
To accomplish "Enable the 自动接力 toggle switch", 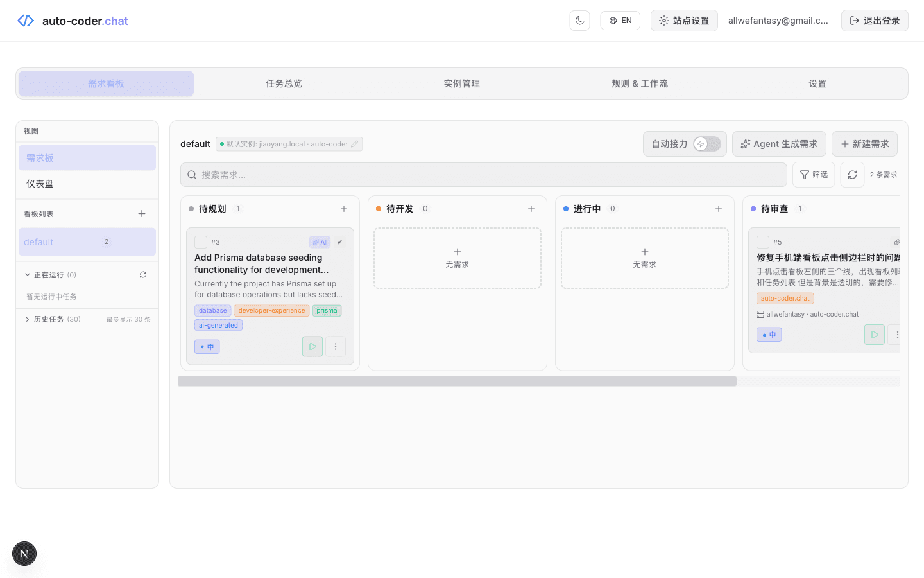I will pyautogui.click(x=708, y=144).
